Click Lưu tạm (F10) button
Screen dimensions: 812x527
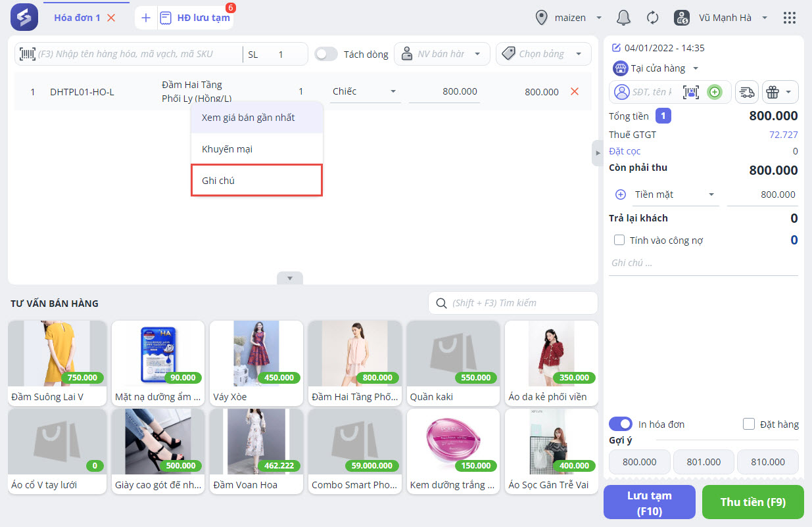pos(650,502)
